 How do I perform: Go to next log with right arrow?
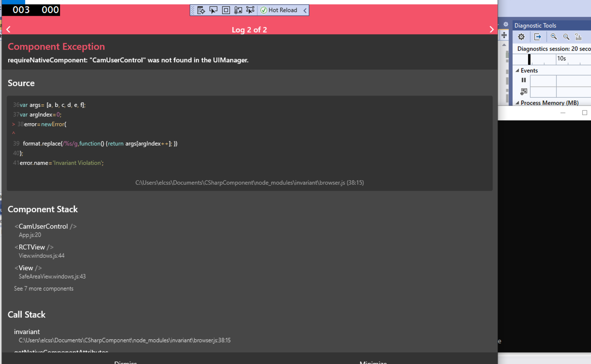pyautogui.click(x=491, y=29)
